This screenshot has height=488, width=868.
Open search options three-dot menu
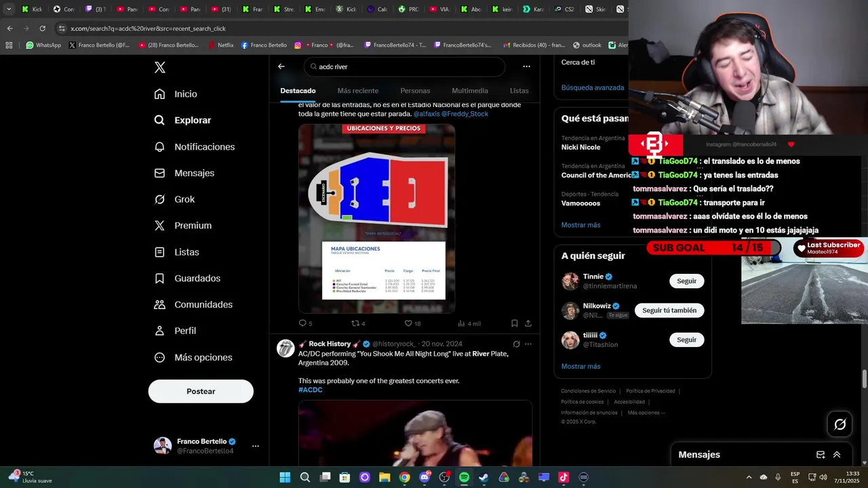526,66
